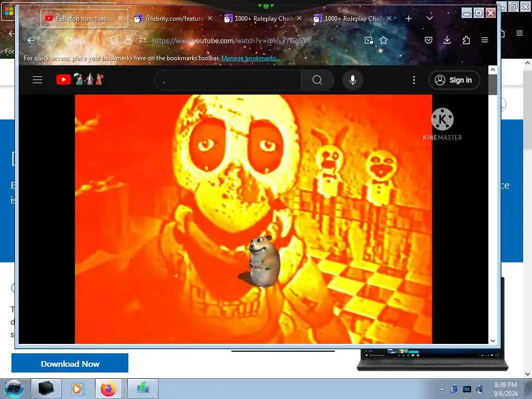
Task: Open the Windows Start orb
Action: click(14, 389)
